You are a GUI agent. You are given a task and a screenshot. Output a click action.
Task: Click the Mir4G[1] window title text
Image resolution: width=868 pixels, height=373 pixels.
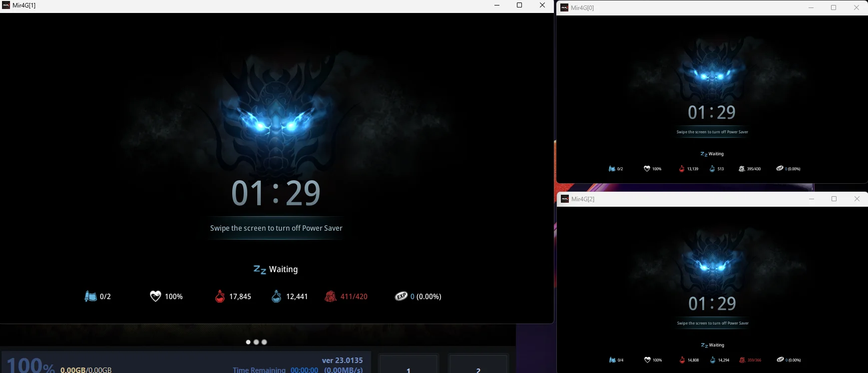[x=24, y=5]
